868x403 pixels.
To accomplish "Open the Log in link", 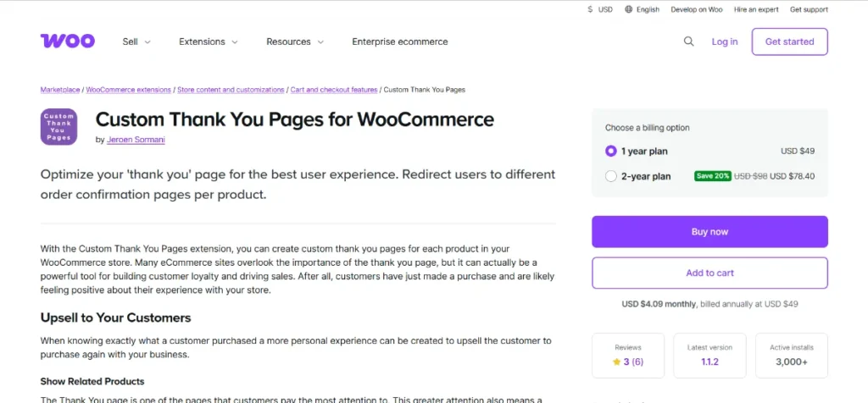I will coord(725,41).
